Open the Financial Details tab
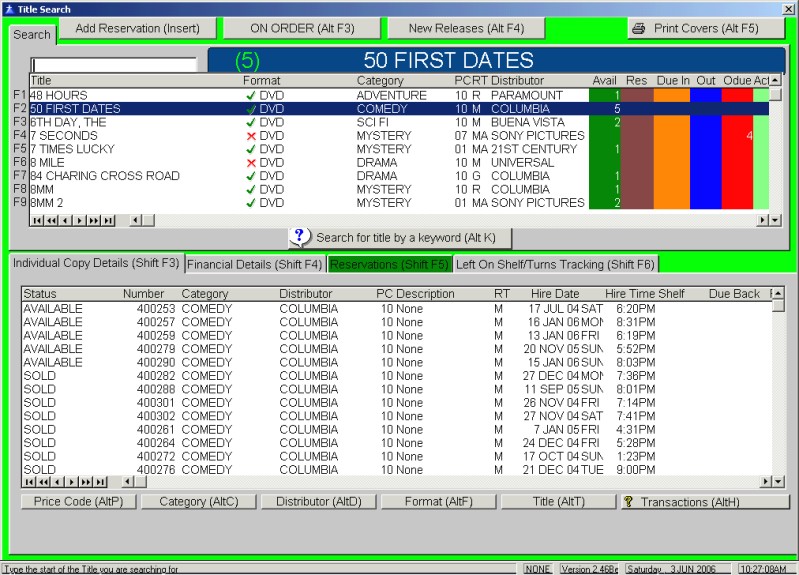The width and height of the screenshot is (799, 575). pos(255,265)
